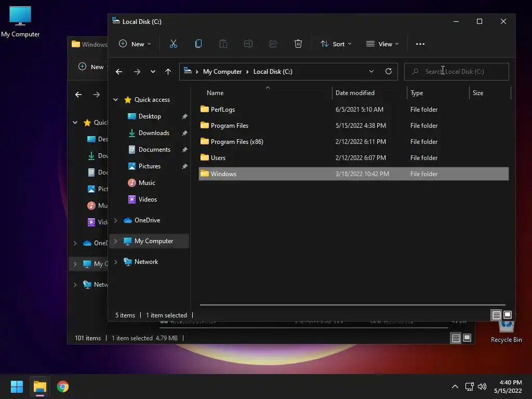Click details view icon in the rear window

[456, 338]
